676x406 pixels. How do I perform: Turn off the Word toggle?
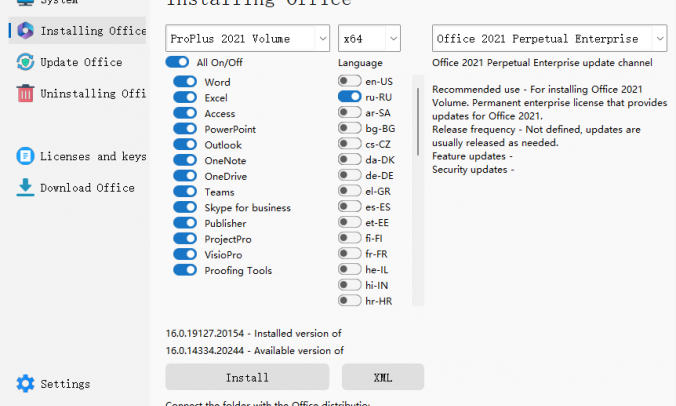[185, 81]
